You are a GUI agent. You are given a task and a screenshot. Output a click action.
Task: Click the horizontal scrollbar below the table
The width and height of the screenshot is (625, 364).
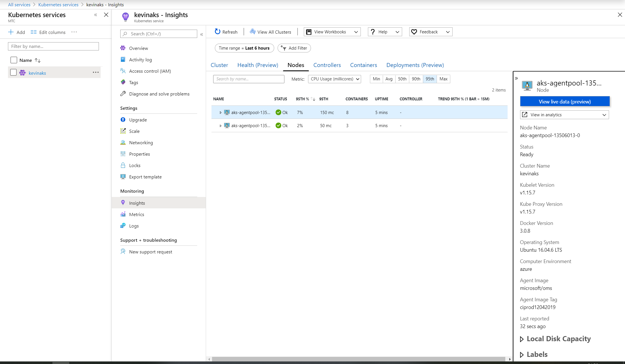[358, 359]
